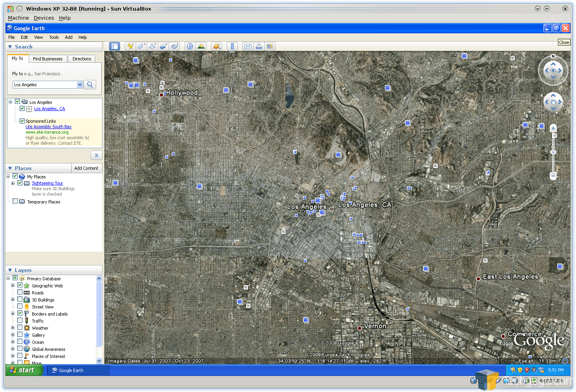Click the Record a Tour camera icon

click(x=174, y=46)
